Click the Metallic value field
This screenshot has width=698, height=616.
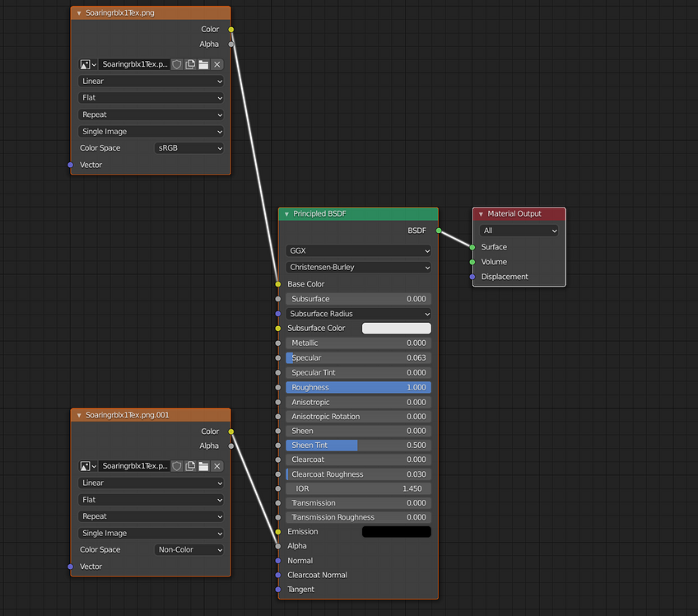(x=358, y=343)
